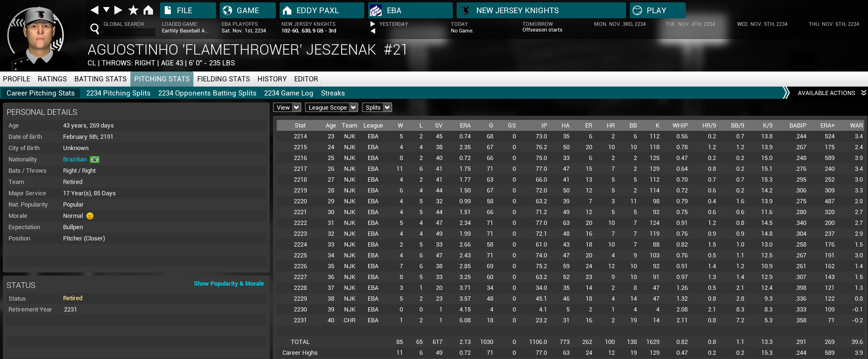Click the 2214 season row
Screen dimensions: 868x359
click(x=571, y=136)
